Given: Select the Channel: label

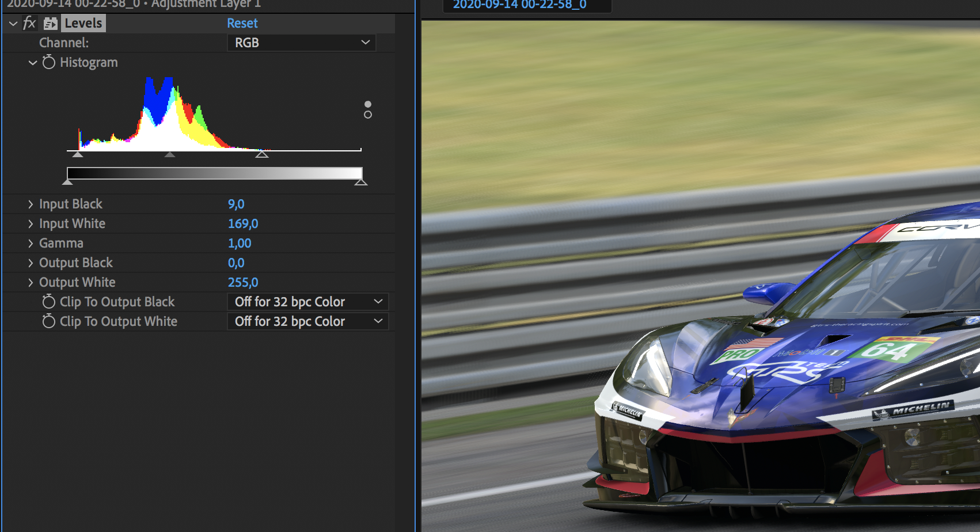Looking at the screenshot, I should tap(64, 43).
